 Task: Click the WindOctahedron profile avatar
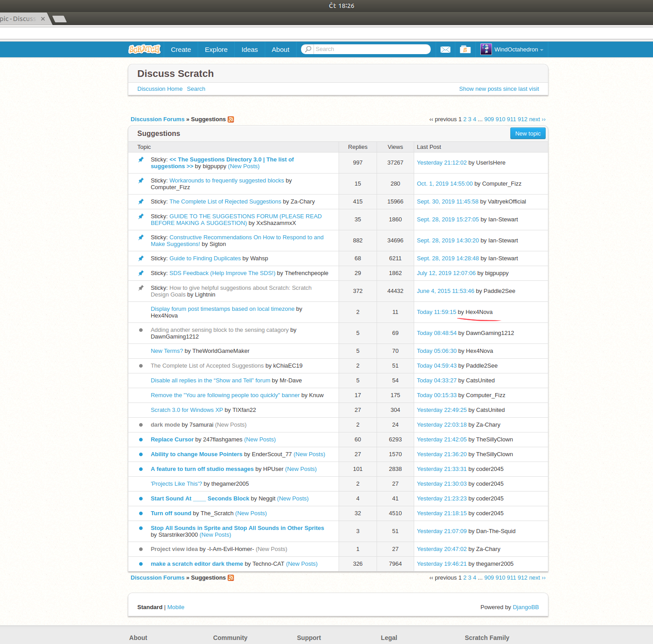tap(486, 49)
